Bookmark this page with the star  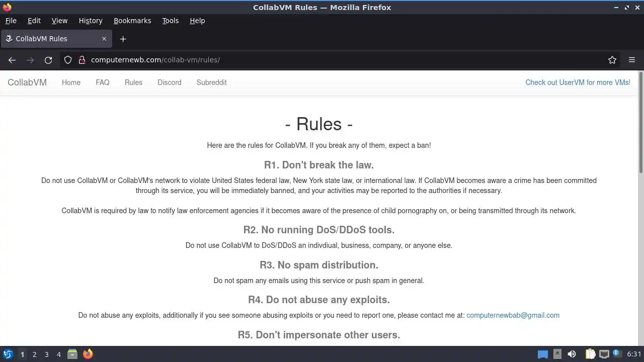(612, 60)
